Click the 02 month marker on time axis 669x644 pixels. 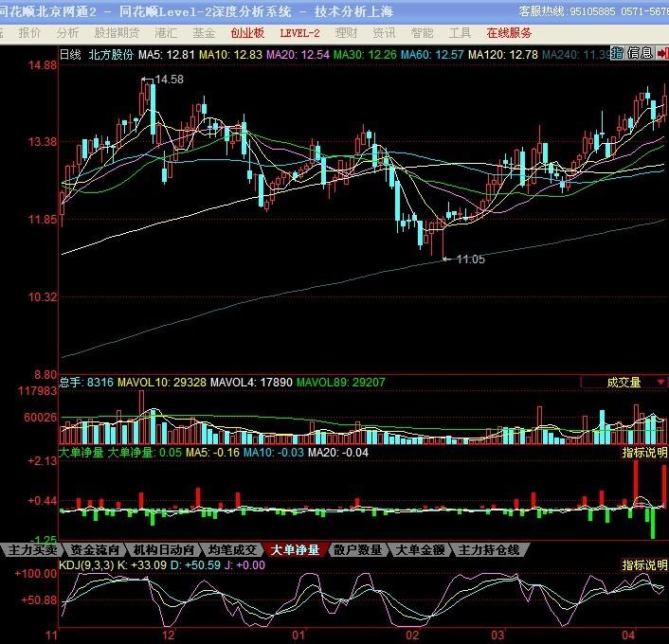[412, 635]
